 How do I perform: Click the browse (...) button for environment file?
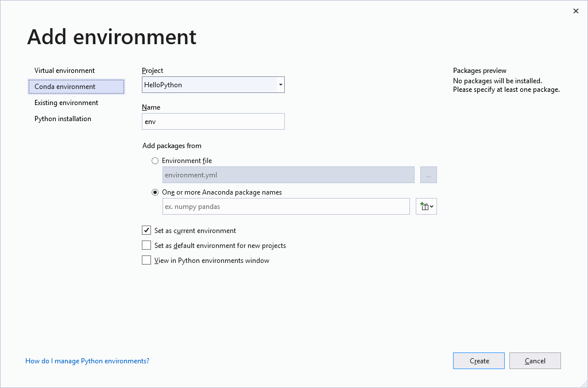[x=428, y=175]
